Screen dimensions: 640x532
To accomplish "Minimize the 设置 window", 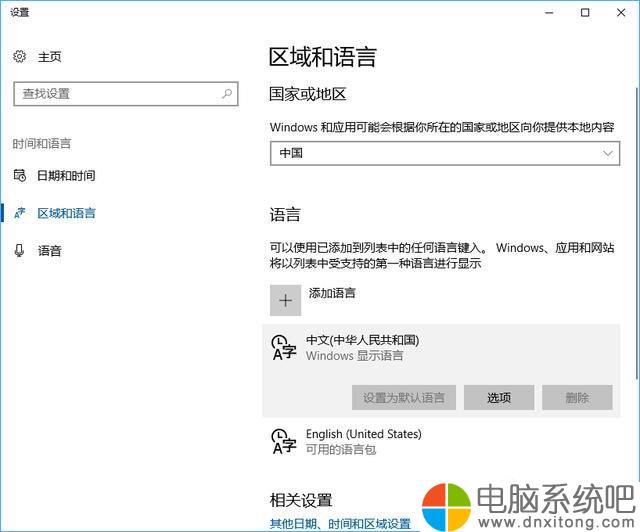I will [x=549, y=13].
